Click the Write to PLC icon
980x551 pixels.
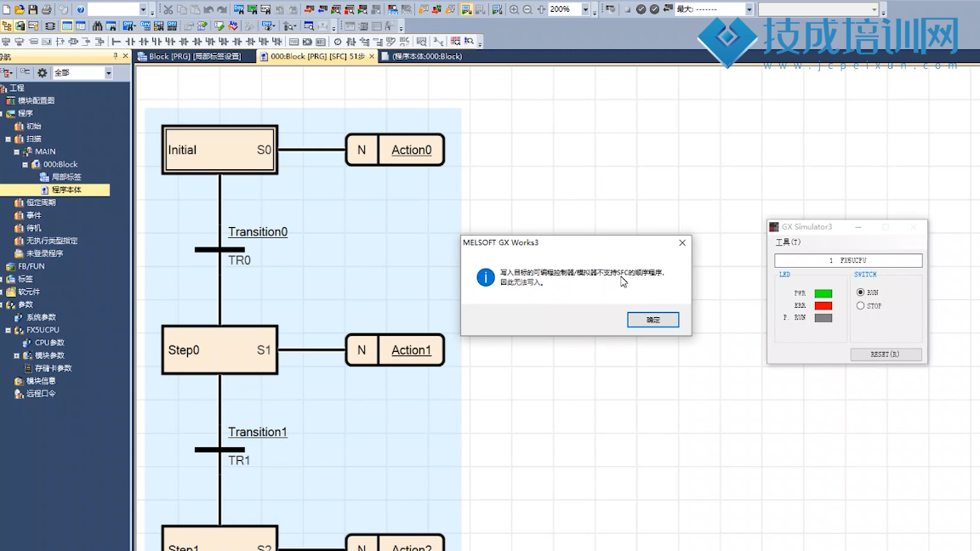pos(309,9)
